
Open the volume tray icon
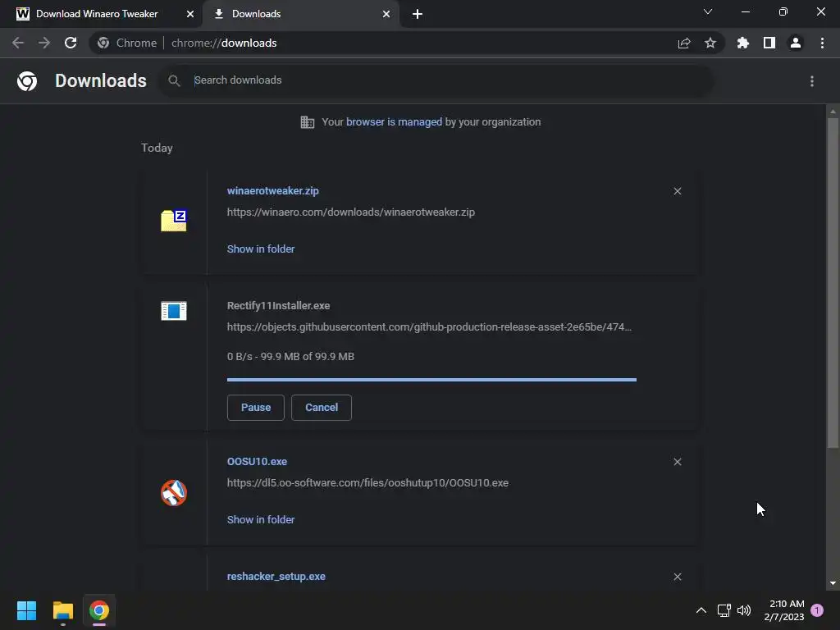pyautogui.click(x=744, y=610)
